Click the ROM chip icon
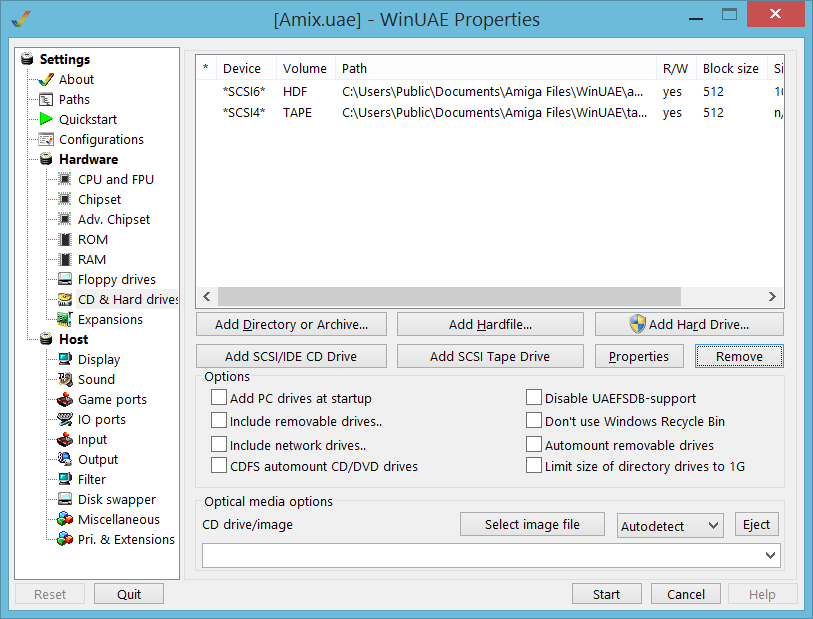This screenshot has width=813, height=619. pyautogui.click(x=65, y=240)
